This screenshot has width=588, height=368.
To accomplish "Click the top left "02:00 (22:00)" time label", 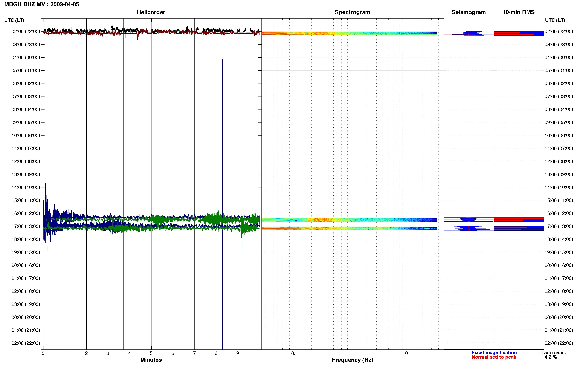I will click(x=26, y=31).
